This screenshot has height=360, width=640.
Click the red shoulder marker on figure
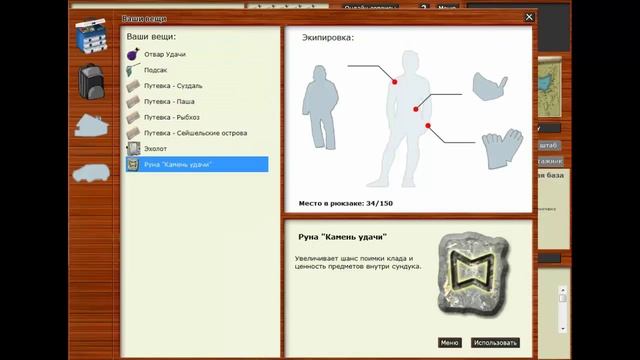pyautogui.click(x=395, y=82)
